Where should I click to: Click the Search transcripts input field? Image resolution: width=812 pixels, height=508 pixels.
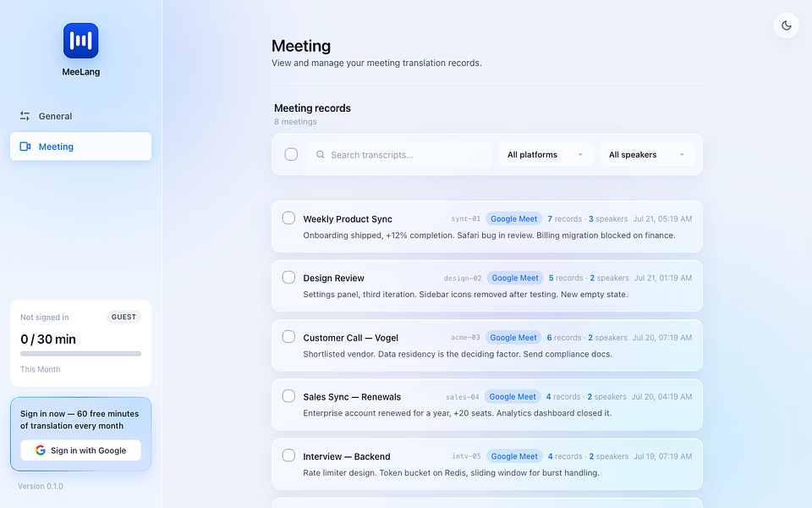(399, 154)
